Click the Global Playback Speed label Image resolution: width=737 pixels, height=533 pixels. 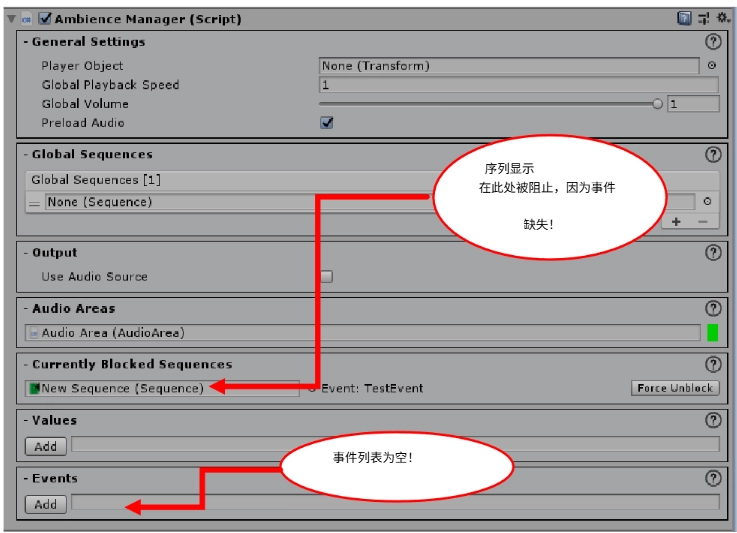pyautogui.click(x=110, y=85)
